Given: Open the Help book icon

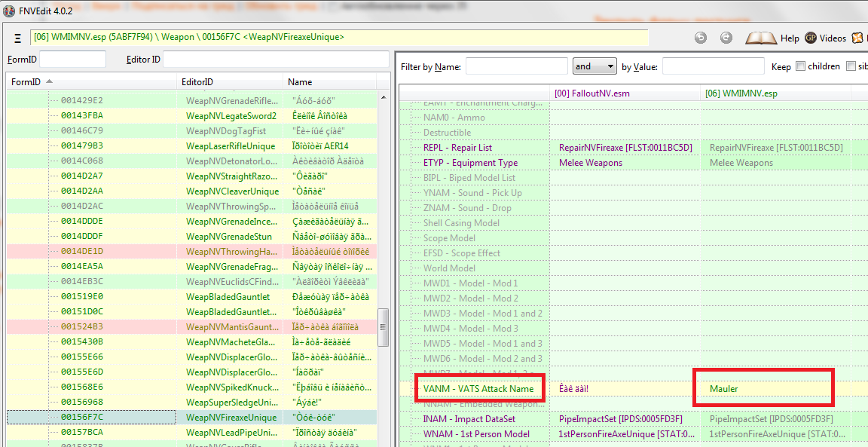Looking at the screenshot, I should (x=761, y=38).
